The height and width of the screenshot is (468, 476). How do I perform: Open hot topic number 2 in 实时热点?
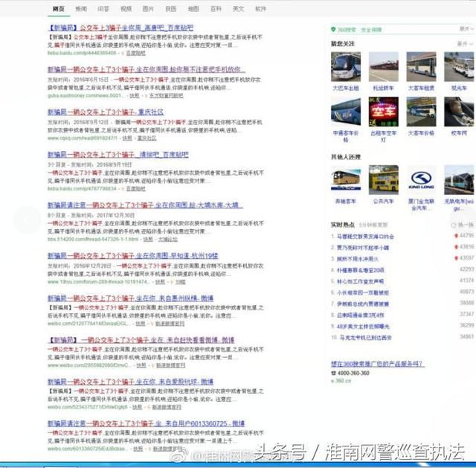point(363,248)
